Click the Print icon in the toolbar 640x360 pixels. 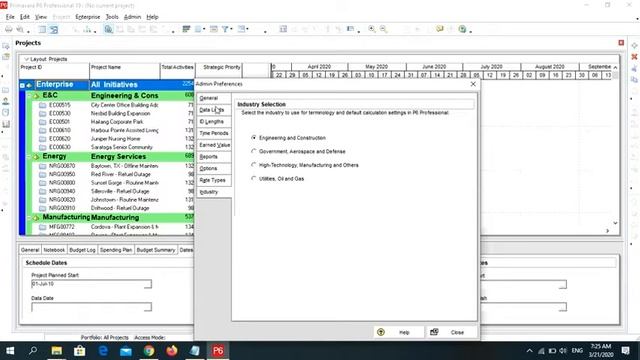click(8, 29)
